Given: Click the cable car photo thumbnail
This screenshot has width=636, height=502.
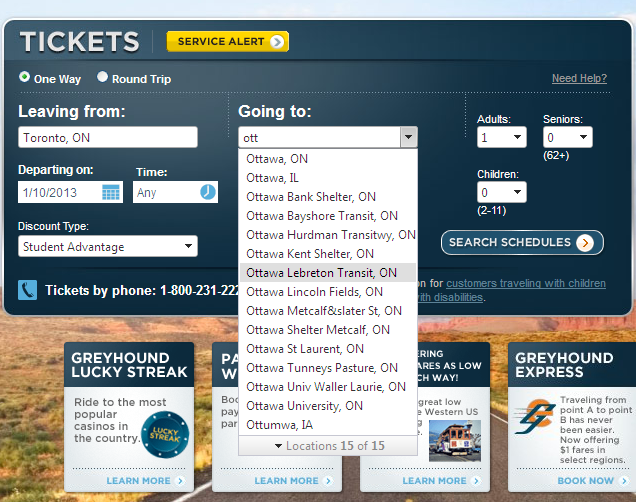Looking at the screenshot, I should coord(455,441).
